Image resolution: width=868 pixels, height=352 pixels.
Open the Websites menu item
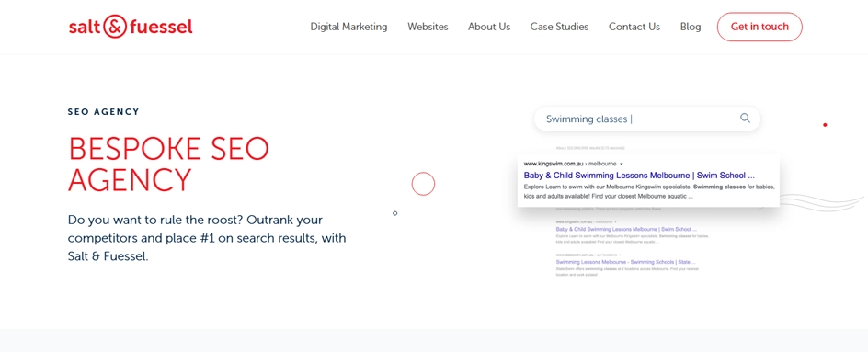428,27
